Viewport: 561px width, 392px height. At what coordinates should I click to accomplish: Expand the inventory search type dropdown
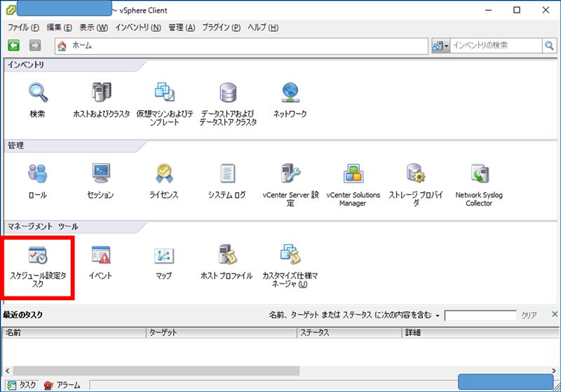click(x=440, y=46)
